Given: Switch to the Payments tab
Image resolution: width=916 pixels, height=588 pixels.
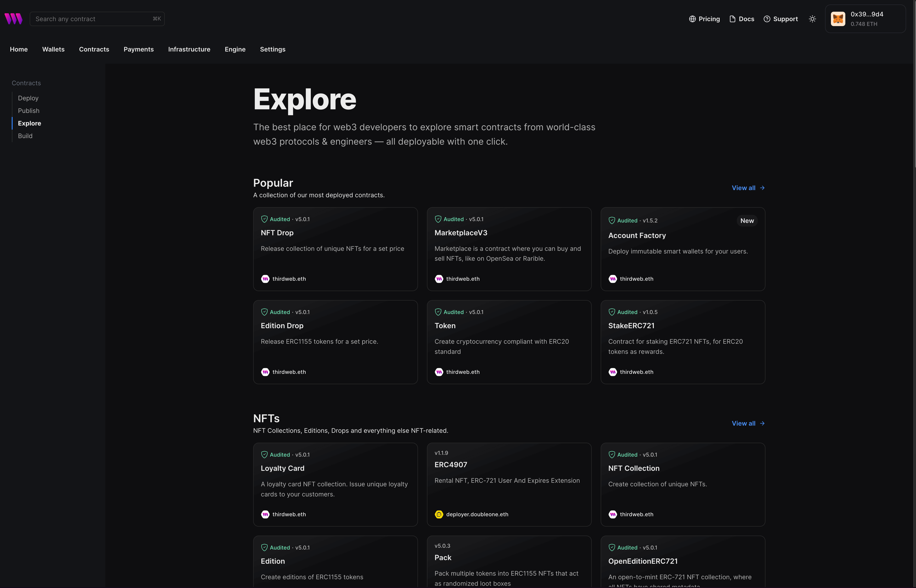Looking at the screenshot, I should pyautogui.click(x=139, y=49).
